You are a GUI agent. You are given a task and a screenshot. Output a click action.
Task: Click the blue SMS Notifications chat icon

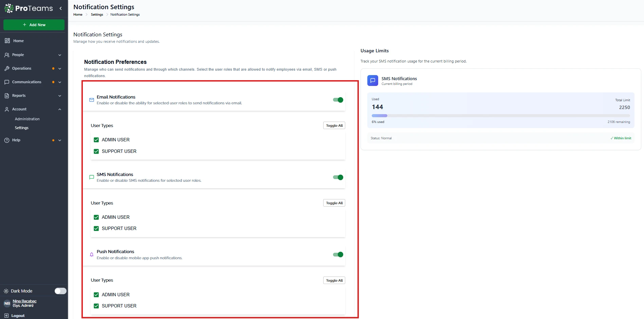(372, 81)
